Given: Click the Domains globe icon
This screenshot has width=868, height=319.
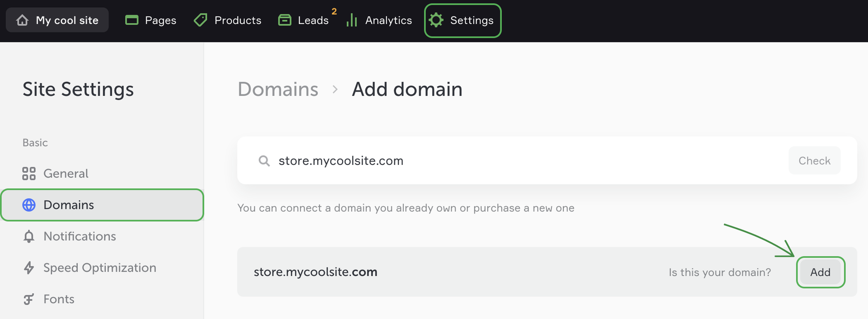Looking at the screenshot, I should (x=29, y=205).
